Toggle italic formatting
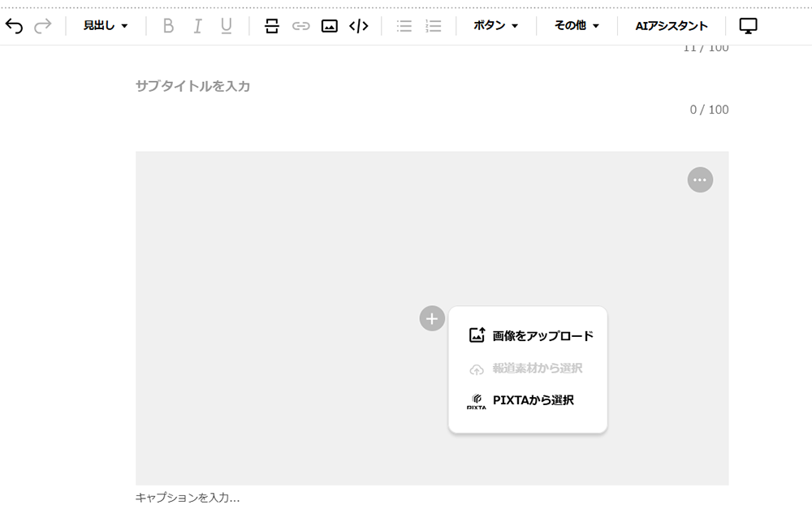 pyautogui.click(x=197, y=25)
